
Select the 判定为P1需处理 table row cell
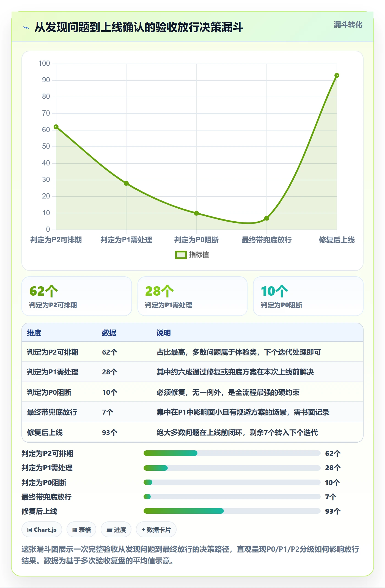click(x=53, y=372)
